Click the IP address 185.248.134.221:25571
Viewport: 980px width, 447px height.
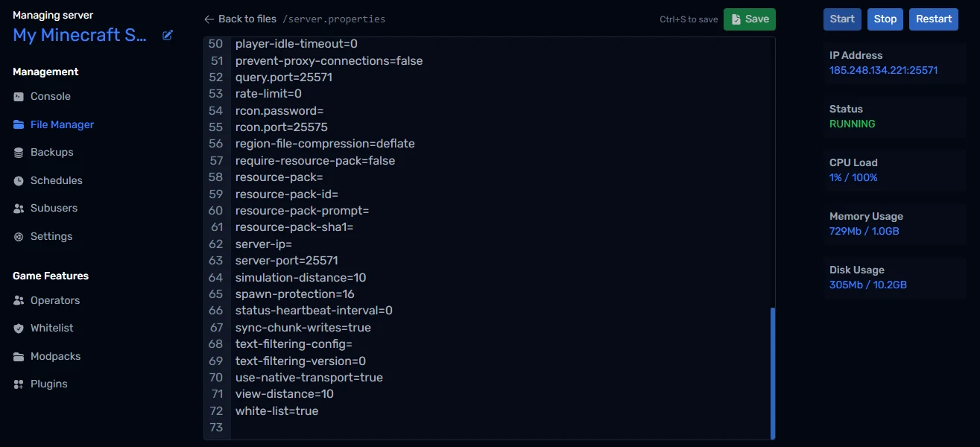click(883, 71)
